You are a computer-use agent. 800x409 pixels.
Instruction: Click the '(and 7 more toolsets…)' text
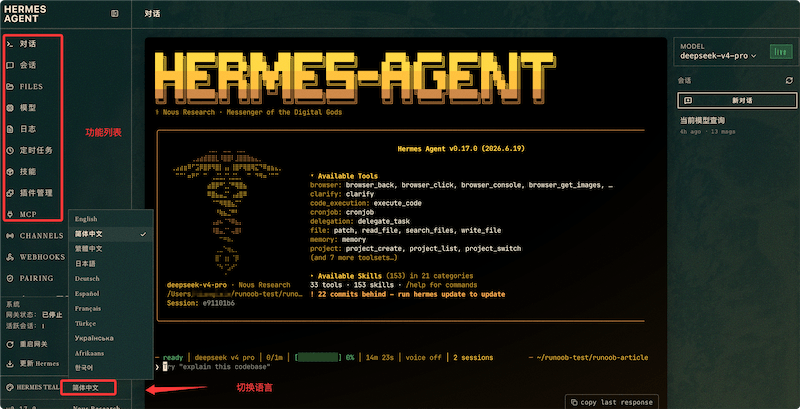coord(356,258)
